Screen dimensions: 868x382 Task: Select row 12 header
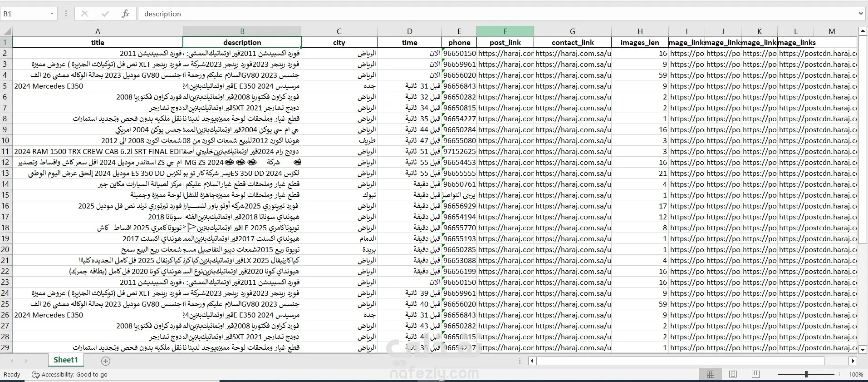pyautogui.click(x=5, y=162)
